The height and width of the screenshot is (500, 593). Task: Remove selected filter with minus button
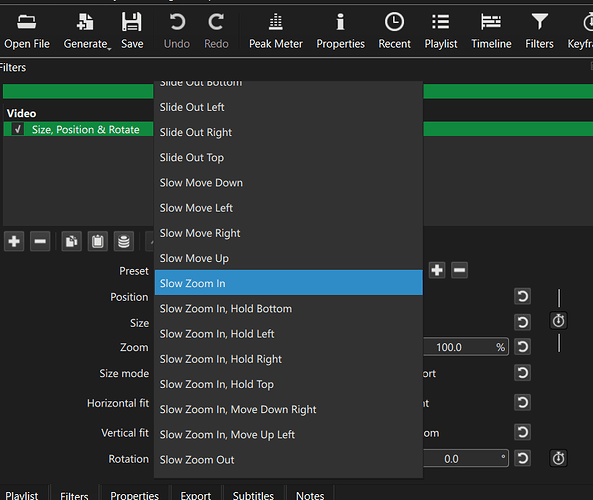coord(40,241)
